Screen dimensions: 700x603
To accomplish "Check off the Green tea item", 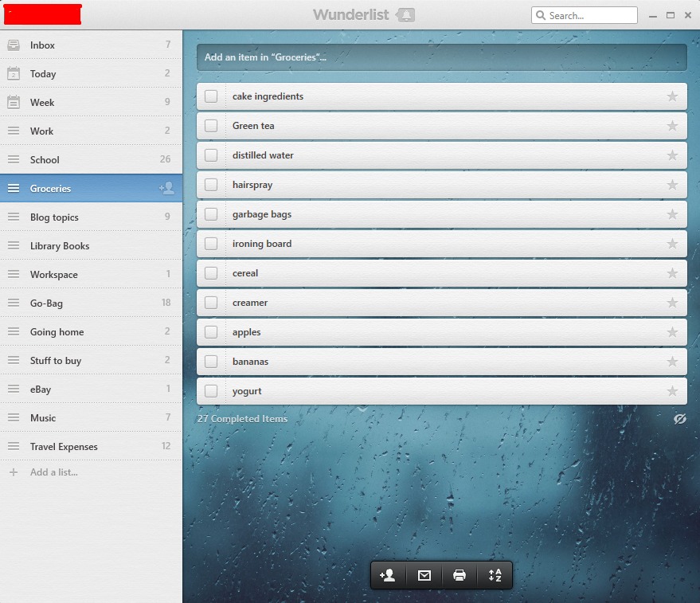I will (211, 126).
